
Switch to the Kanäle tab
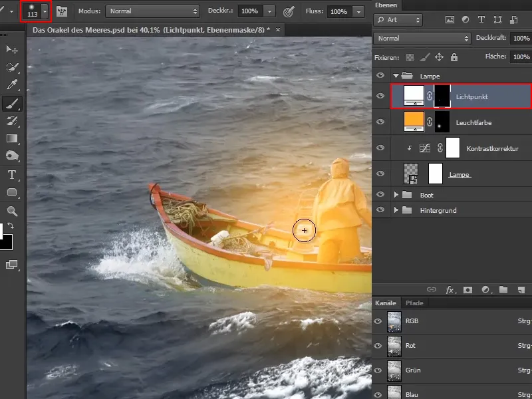[386, 303]
